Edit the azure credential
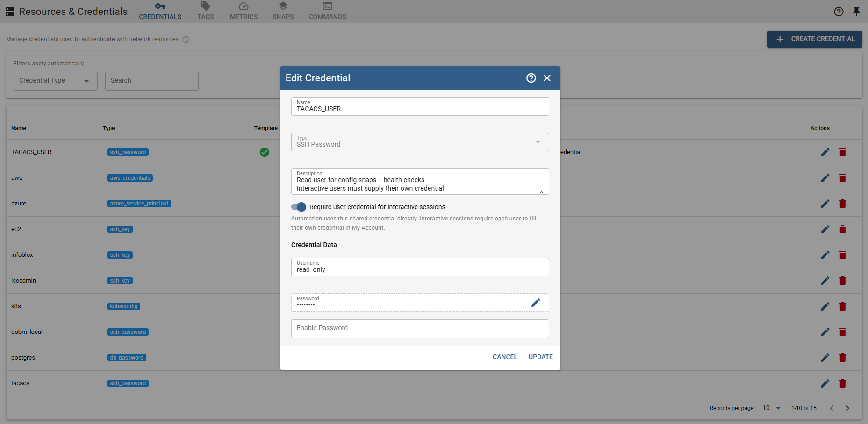The image size is (868, 424). click(x=825, y=204)
